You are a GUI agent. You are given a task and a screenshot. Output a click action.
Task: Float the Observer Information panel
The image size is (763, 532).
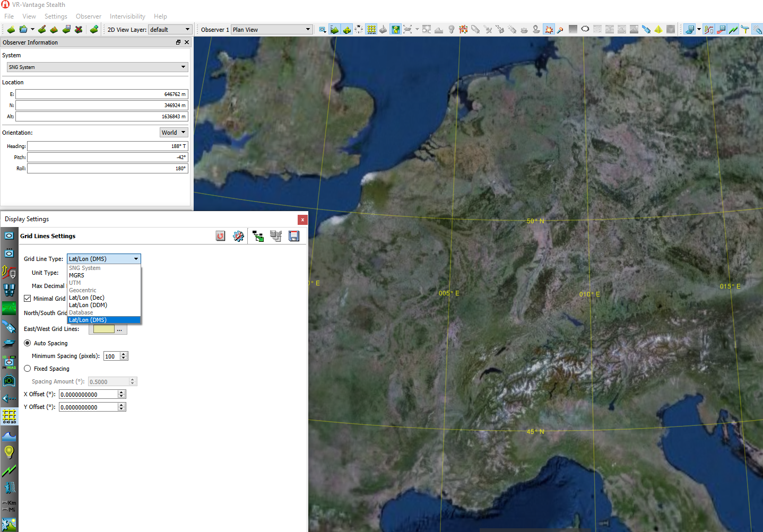(x=178, y=42)
